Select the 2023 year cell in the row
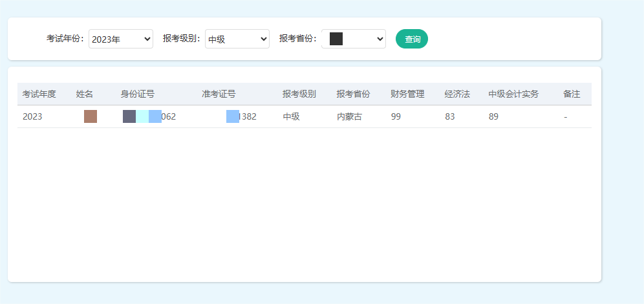The image size is (644, 304). [32, 117]
